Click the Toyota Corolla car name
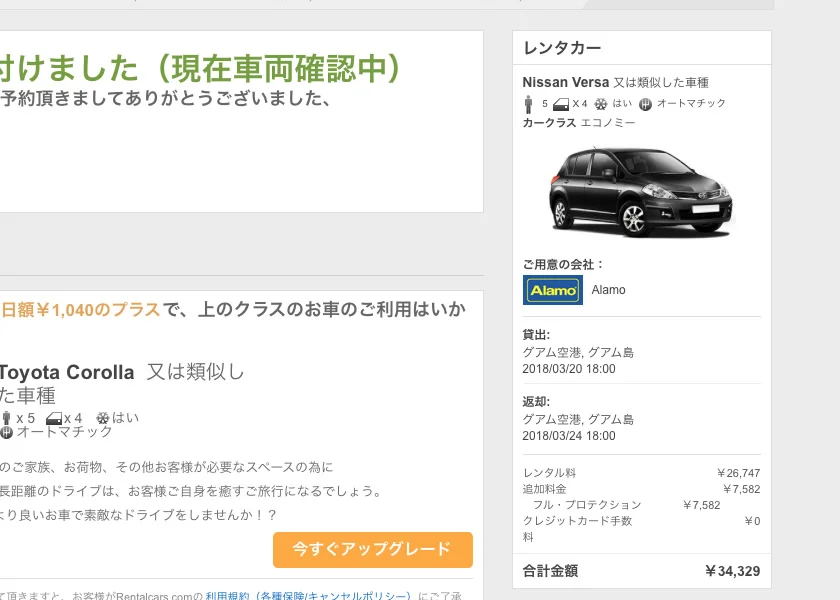The image size is (840, 600). point(66,372)
